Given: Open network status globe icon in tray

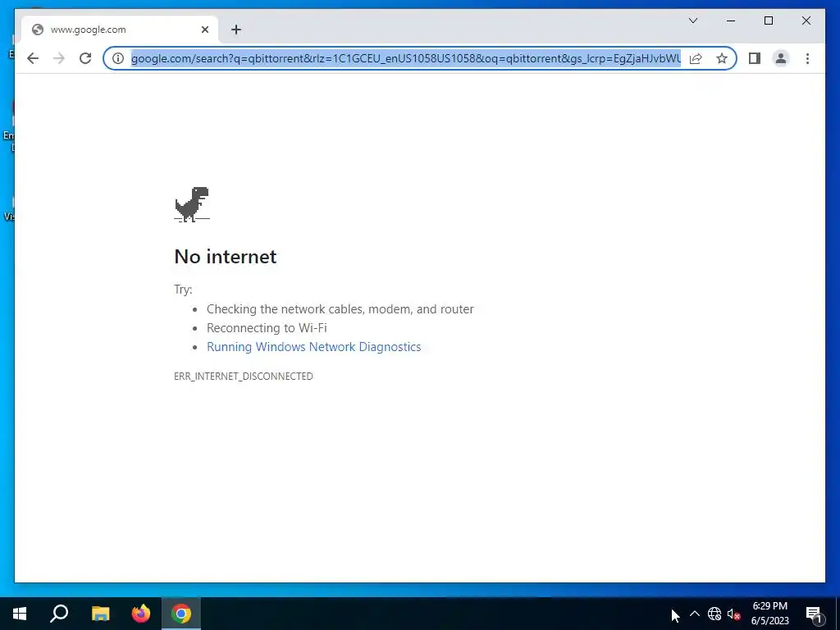Looking at the screenshot, I should click(x=714, y=614).
